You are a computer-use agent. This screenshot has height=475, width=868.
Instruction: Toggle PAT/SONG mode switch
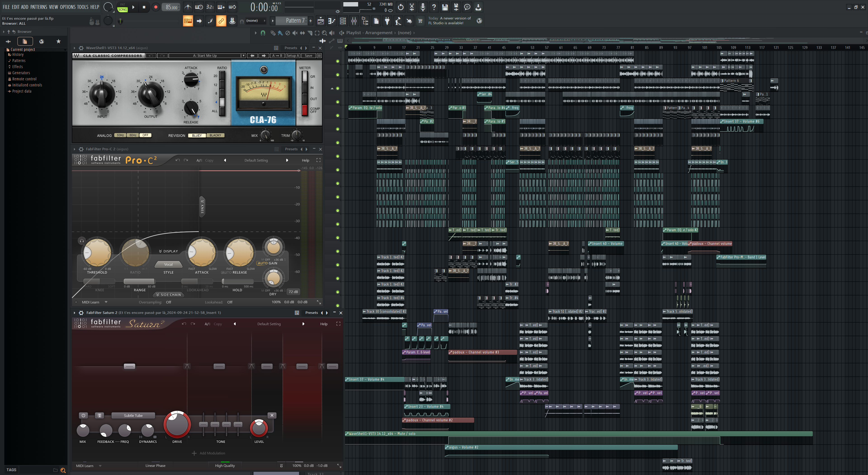click(x=122, y=7)
